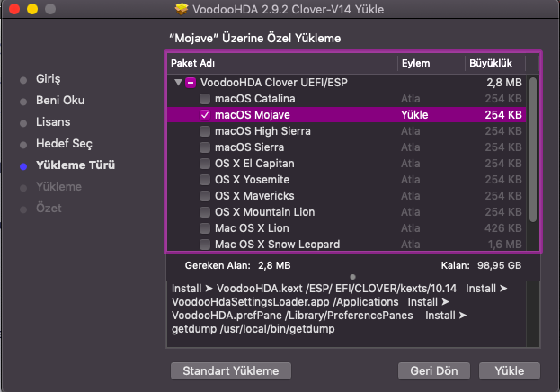This screenshot has width=560, height=392.
Task: Click the Paket Adı column header
Action: [280, 64]
